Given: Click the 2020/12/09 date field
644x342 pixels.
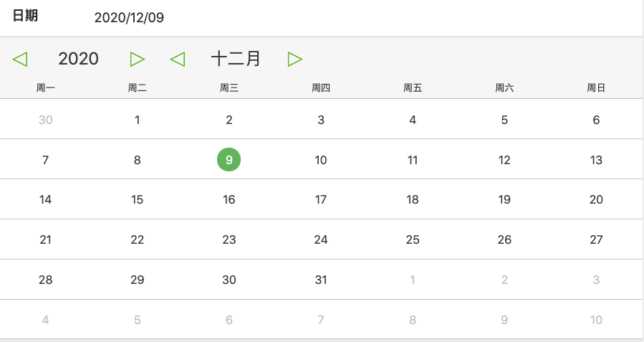Looking at the screenshot, I should [x=129, y=18].
